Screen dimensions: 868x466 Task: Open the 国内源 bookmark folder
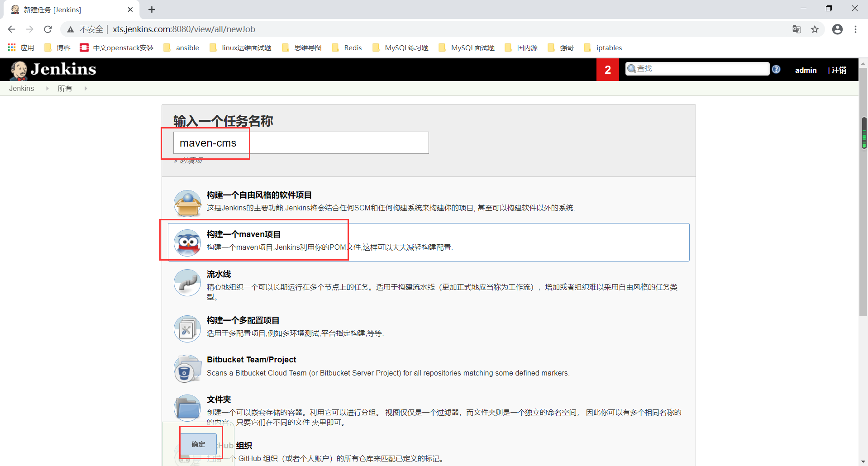(521, 48)
